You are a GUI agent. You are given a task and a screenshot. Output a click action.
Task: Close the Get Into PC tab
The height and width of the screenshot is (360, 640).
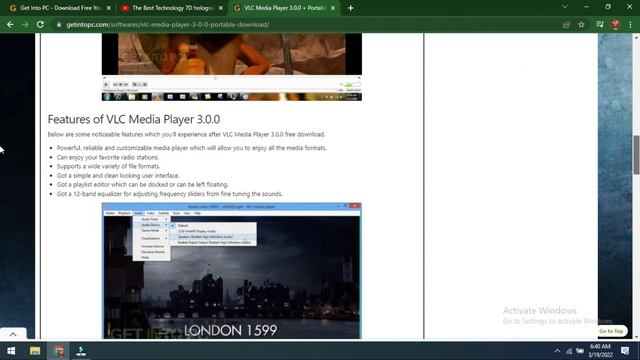point(109,8)
